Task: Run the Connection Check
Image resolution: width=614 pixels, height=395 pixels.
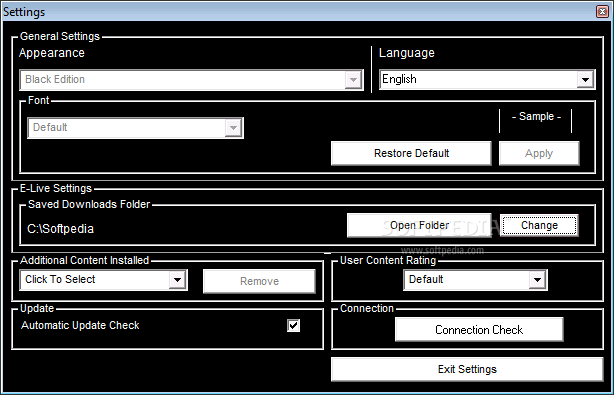Action: pyautogui.click(x=479, y=330)
